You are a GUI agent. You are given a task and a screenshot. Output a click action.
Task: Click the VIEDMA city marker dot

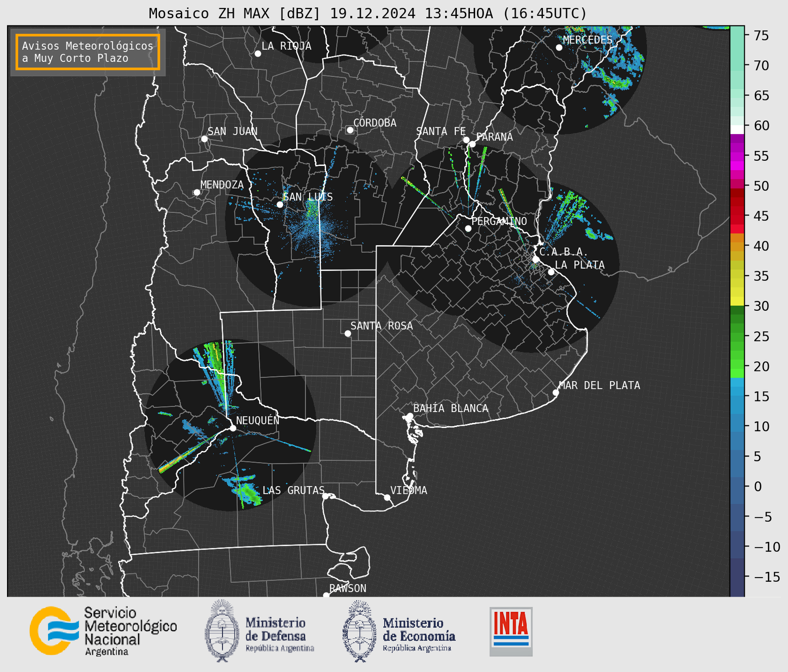point(387,497)
